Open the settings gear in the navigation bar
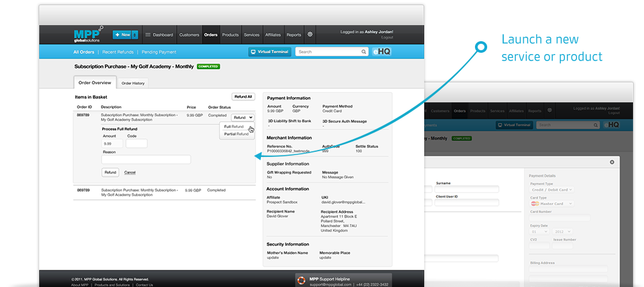The width and height of the screenshot is (644, 287). click(310, 35)
